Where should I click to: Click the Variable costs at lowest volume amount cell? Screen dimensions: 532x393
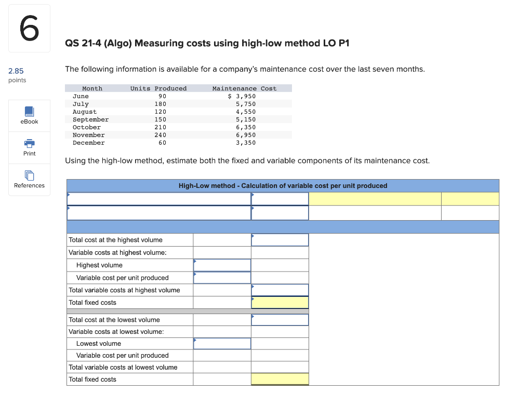(x=222, y=331)
